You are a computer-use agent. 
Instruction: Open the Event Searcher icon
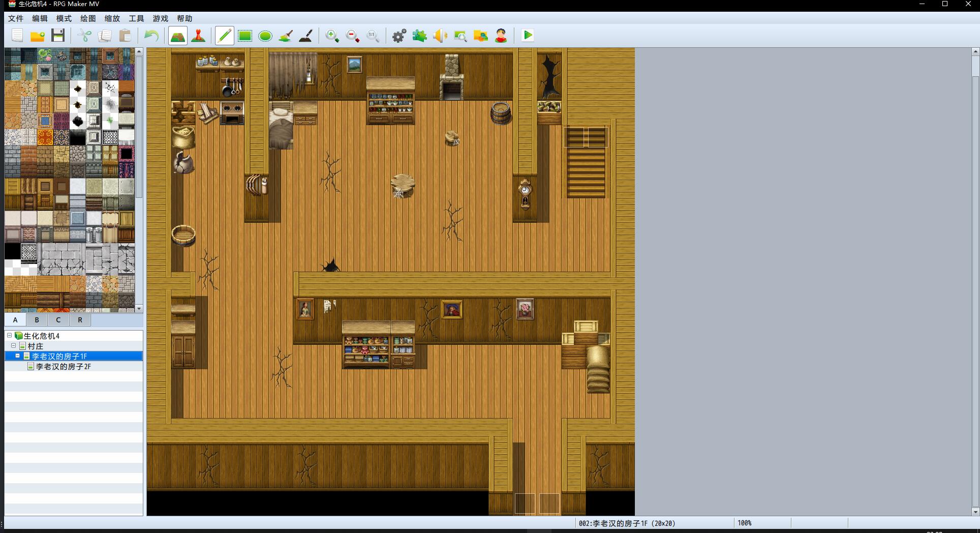click(461, 36)
